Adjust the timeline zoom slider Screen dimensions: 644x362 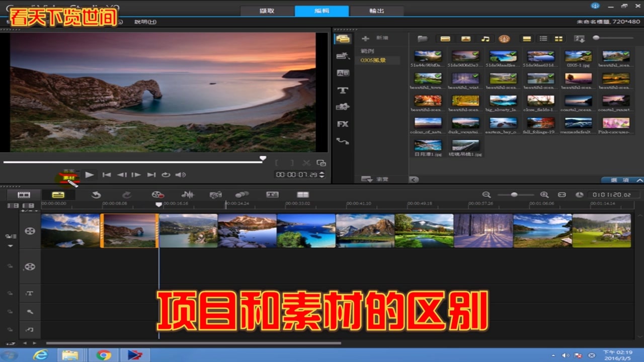(x=514, y=195)
